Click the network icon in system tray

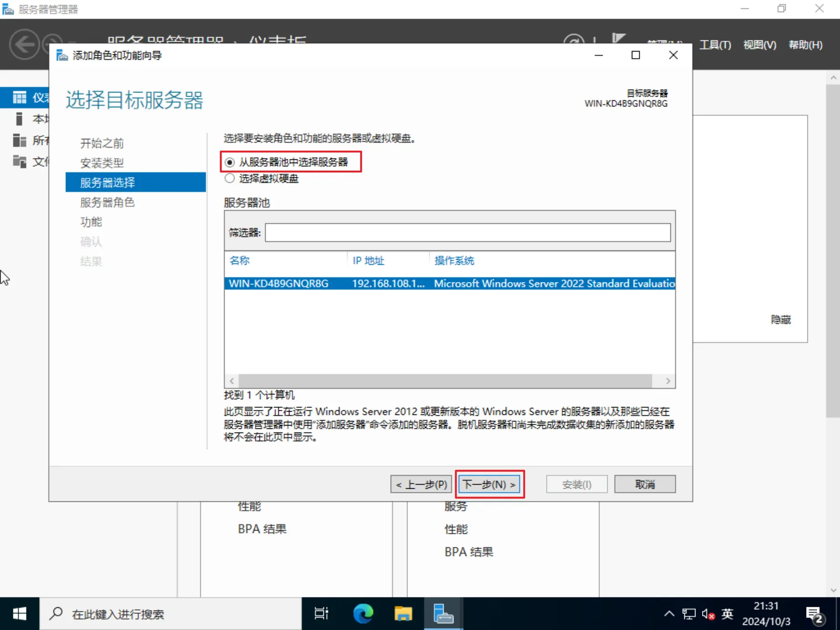tap(689, 614)
